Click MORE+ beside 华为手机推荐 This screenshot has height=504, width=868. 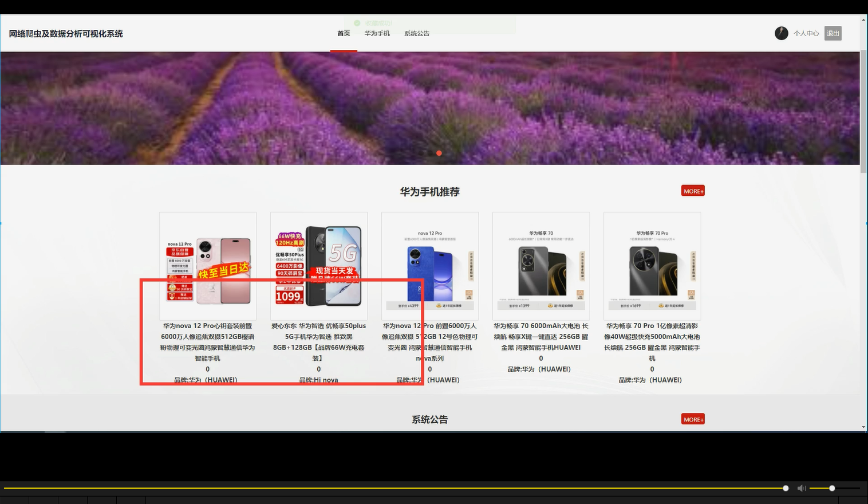[693, 191]
